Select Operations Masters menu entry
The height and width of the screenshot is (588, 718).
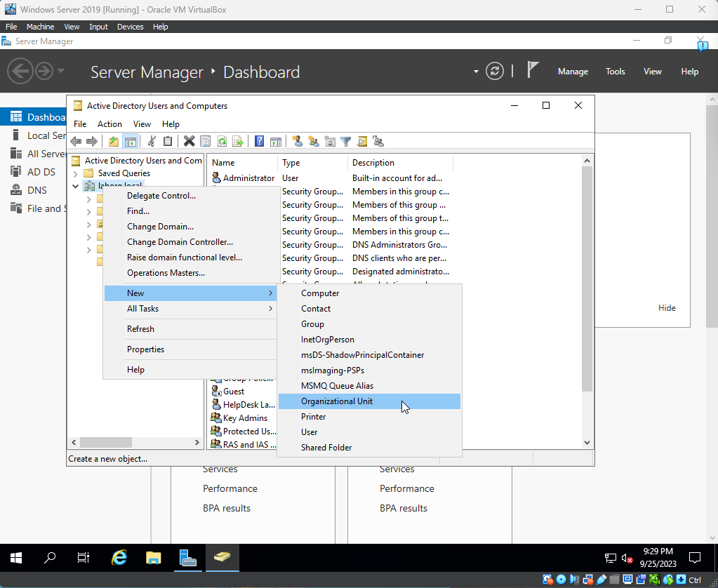(190, 273)
